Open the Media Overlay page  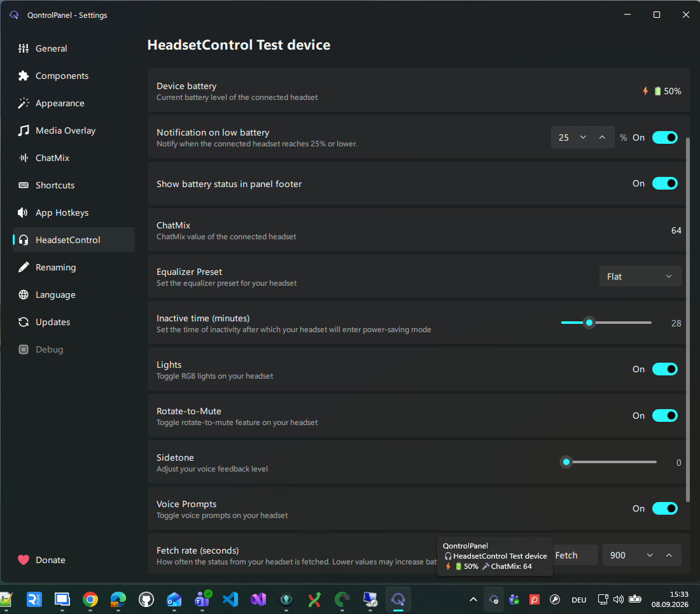pos(74,130)
